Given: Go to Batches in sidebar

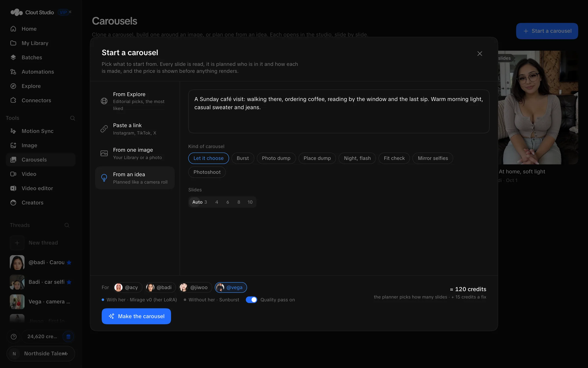Looking at the screenshot, I should coord(40,57).
